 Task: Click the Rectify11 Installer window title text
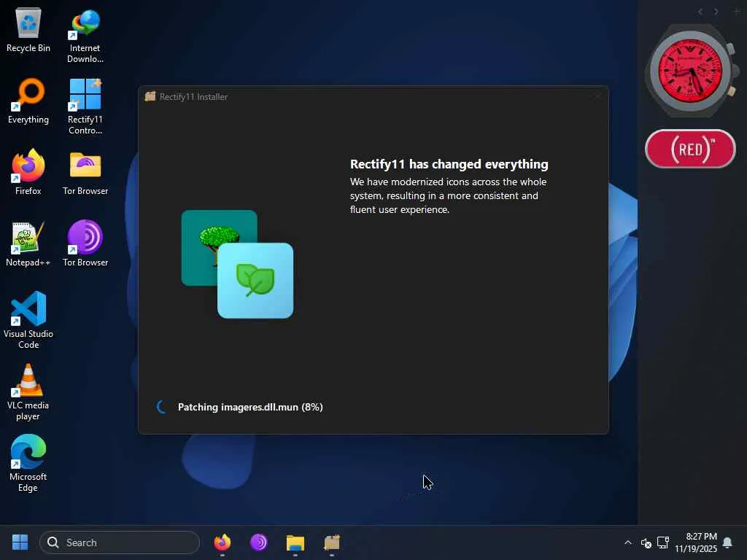193,97
